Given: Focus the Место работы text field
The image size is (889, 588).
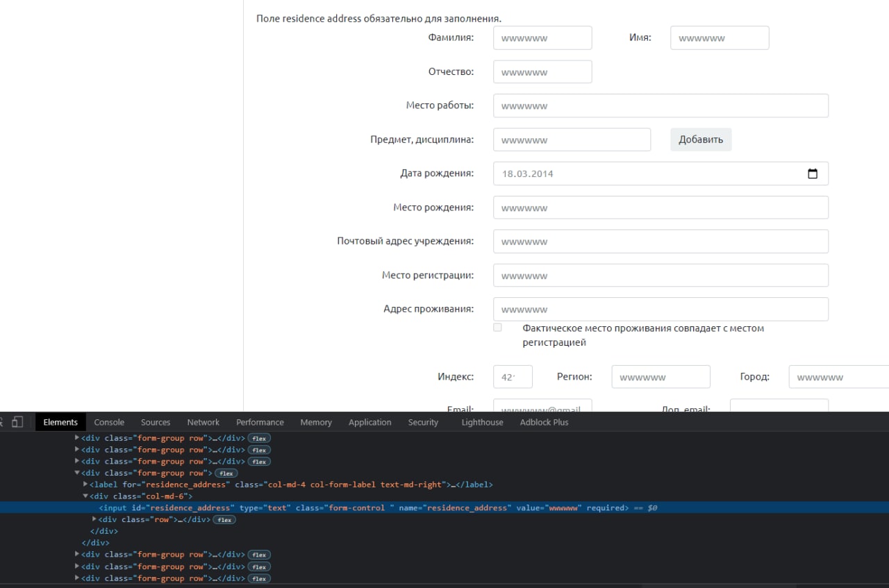Looking at the screenshot, I should [660, 106].
